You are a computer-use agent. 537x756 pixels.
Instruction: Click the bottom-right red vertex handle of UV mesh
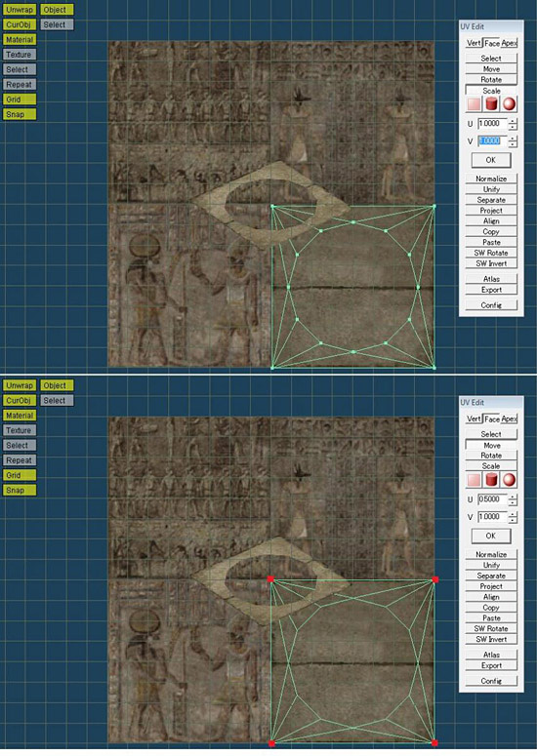[x=434, y=743]
